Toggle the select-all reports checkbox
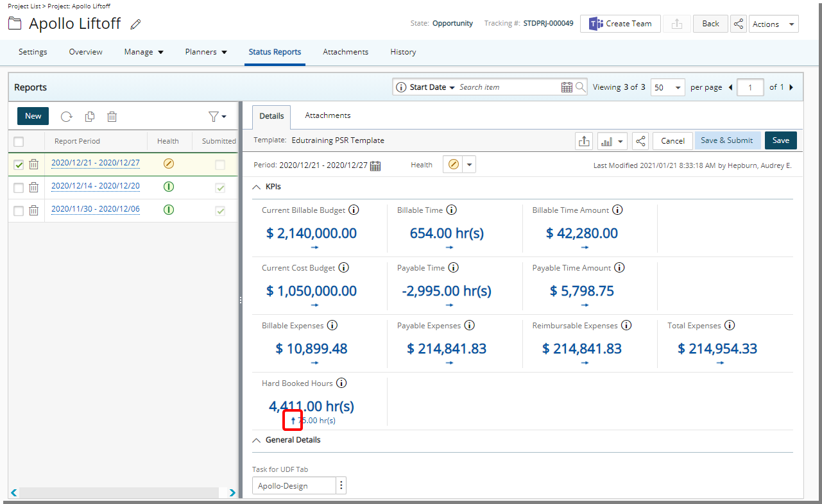Screen dimensions: 822x504 (19, 142)
